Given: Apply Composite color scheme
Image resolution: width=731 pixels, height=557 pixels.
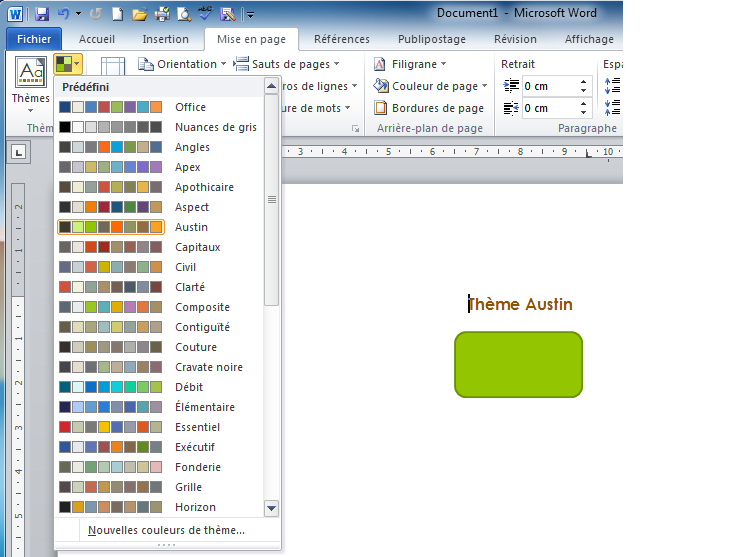Looking at the screenshot, I should click(x=159, y=307).
